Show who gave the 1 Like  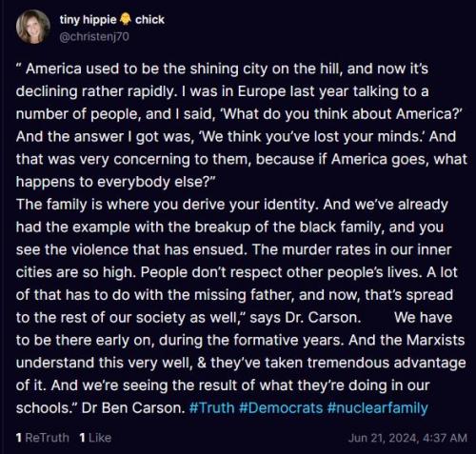pyautogui.click(x=95, y=438)
